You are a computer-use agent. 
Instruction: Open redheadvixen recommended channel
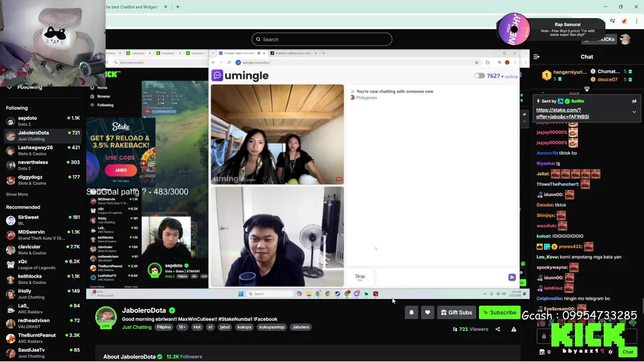click(x=43, y=323)
